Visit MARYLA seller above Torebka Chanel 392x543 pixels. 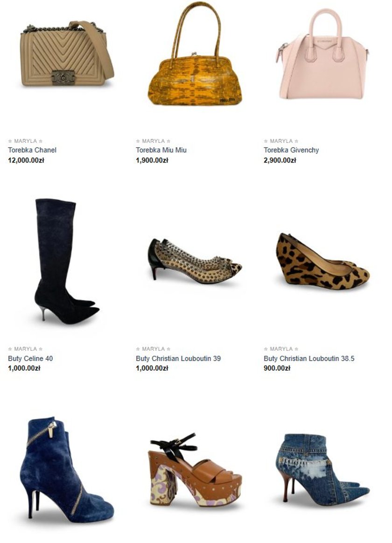click(x=25, y=141)
